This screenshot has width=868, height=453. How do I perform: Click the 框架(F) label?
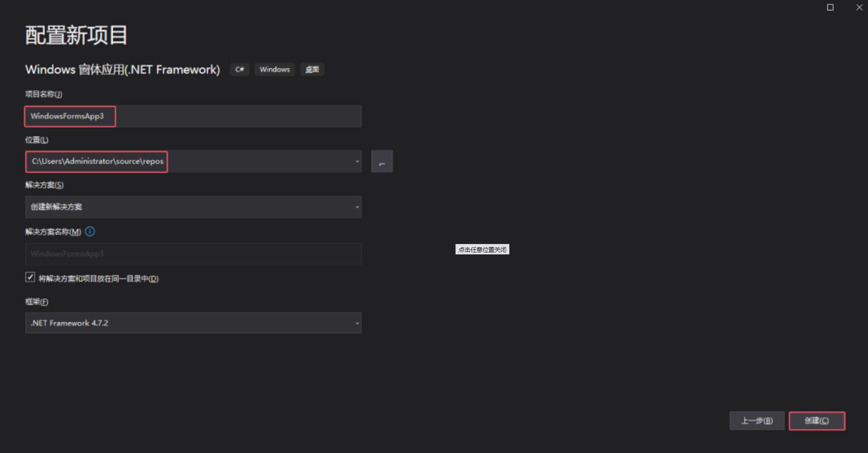[x=37, y=302]
